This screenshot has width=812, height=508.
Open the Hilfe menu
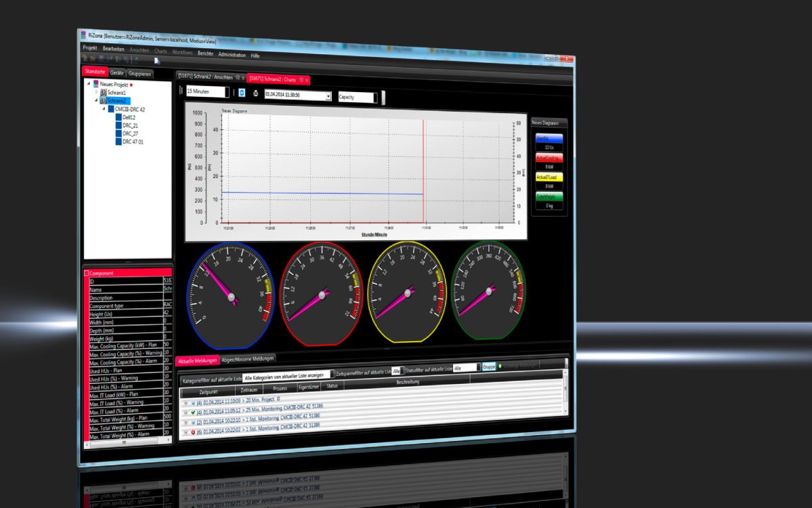(x=255, y=56)
